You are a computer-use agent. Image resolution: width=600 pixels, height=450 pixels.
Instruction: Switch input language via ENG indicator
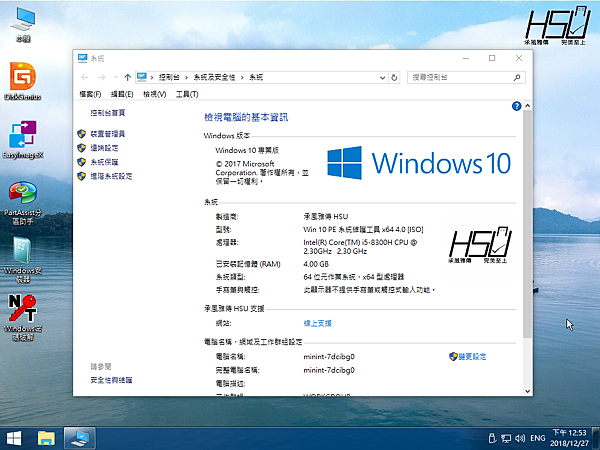coord(538,438)
